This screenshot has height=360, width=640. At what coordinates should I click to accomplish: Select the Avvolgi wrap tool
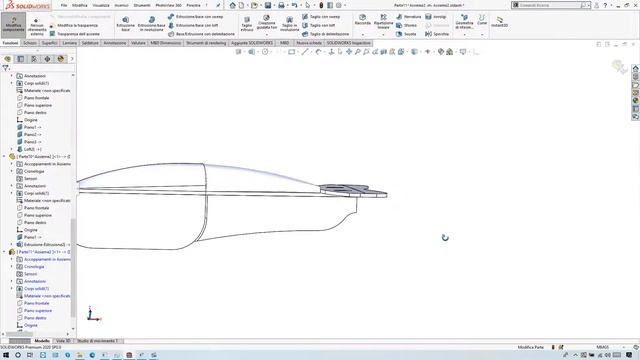click(436, 17)
